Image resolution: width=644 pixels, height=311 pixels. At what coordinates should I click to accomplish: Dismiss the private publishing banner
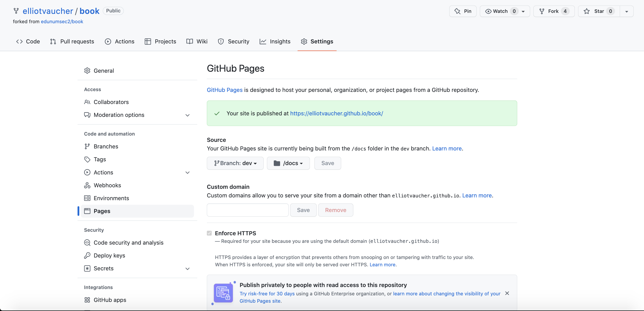tap(507, 293)
